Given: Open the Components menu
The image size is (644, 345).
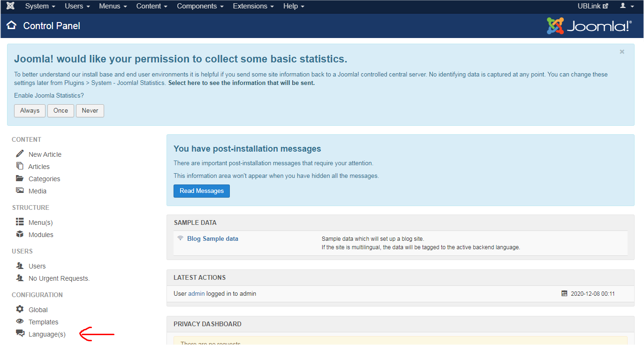Looking at the screenshot, I should coord(200,6).
